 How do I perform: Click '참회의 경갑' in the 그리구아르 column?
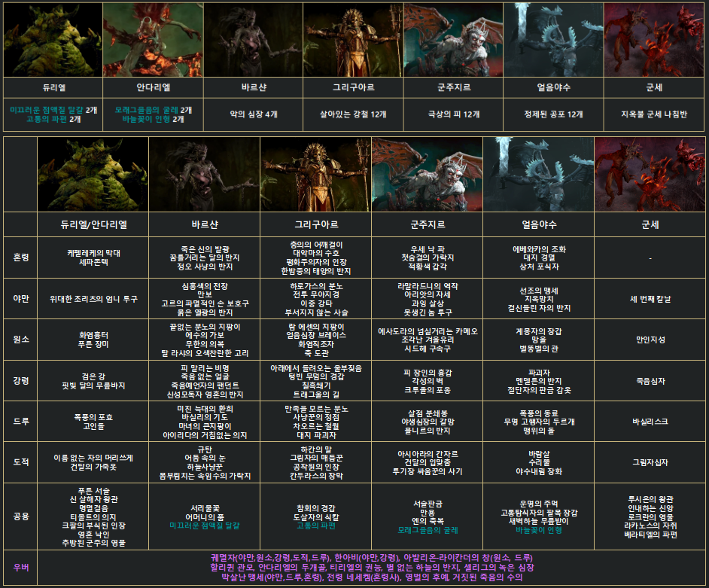(x=316, y=508)
